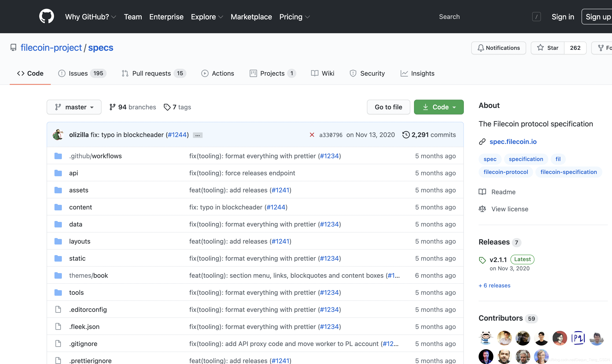
Task: Click the Releases heading link
Action: pos(494,242)
